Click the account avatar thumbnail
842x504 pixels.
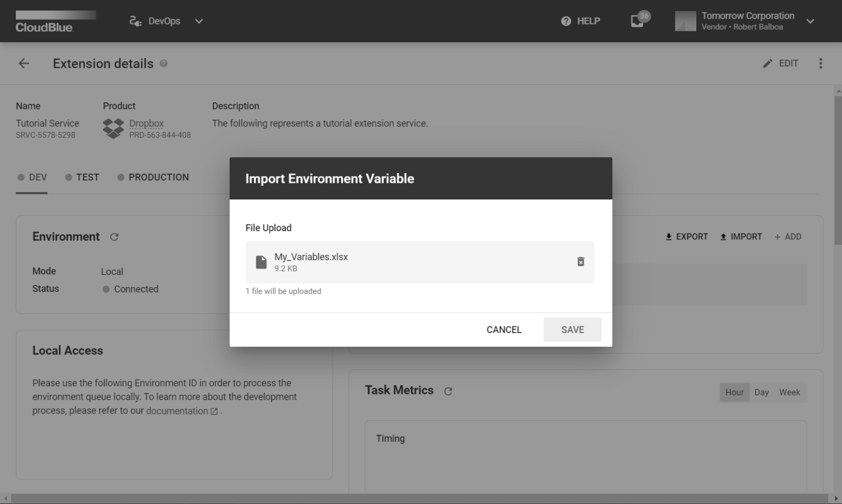pos(685,21)
